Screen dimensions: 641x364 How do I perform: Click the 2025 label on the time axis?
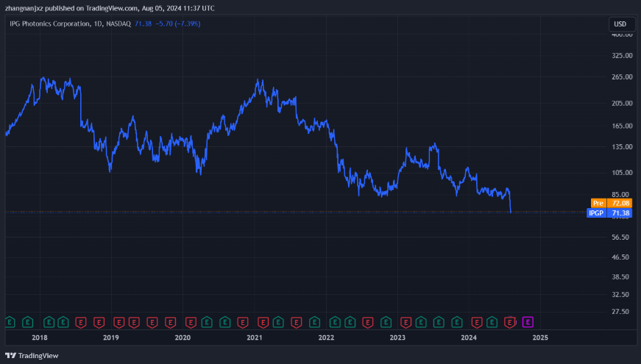tap(540, 338)
